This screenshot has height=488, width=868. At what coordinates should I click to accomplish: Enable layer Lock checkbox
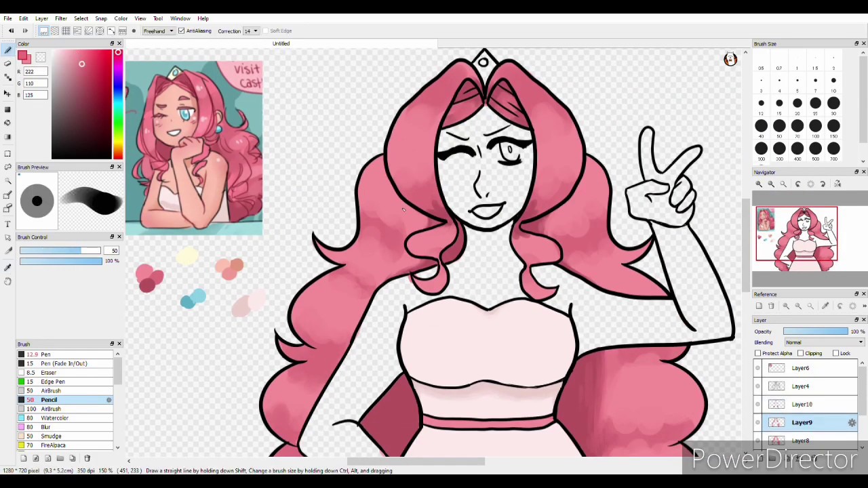click(x=836, y=353)
